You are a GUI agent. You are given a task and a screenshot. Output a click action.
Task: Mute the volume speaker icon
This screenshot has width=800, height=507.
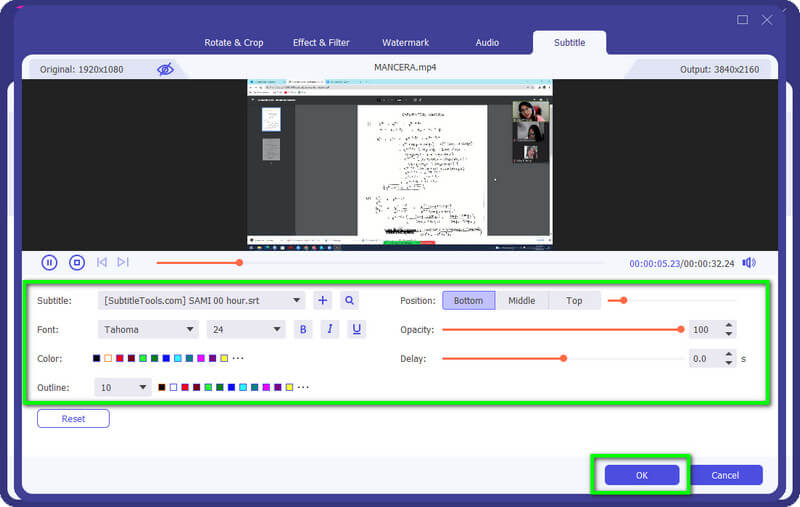tap(748, 263)
